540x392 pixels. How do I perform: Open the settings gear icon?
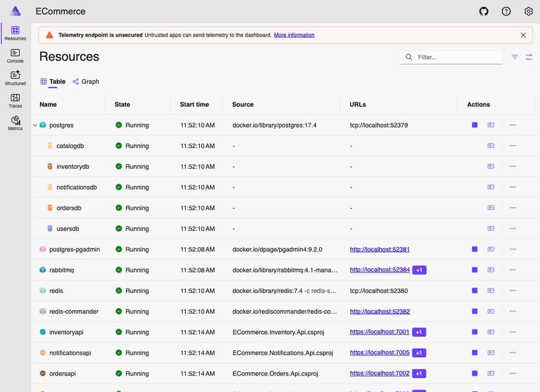pyautogui.click(x=528, y=11)
